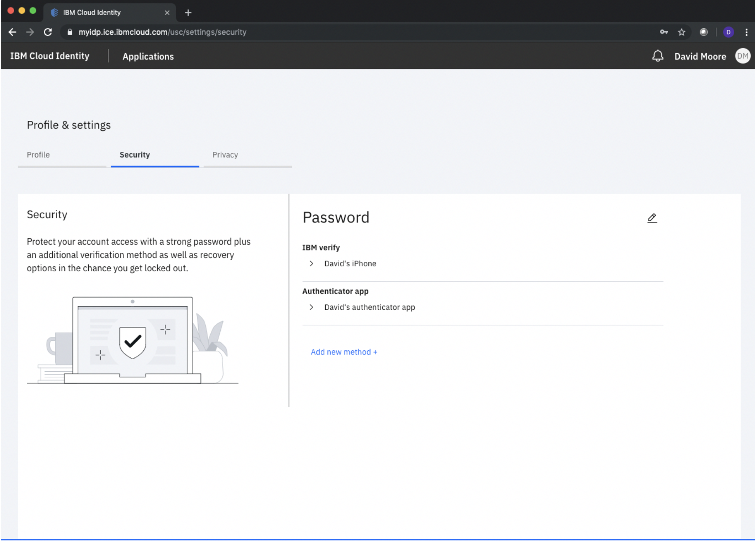756x541 pixels.
Task: Click the IBM Cloud Identity tab favicon
Action: pyautogui.click(x=54, y=13)
